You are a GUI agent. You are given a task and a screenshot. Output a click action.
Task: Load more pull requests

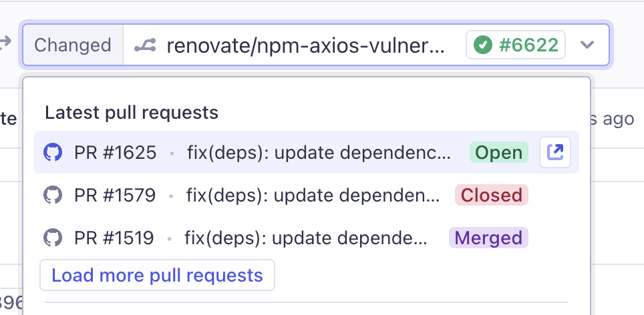157,275
